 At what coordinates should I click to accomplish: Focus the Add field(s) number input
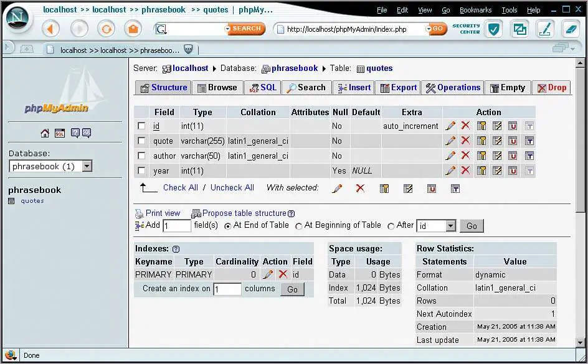click(177, 226)
